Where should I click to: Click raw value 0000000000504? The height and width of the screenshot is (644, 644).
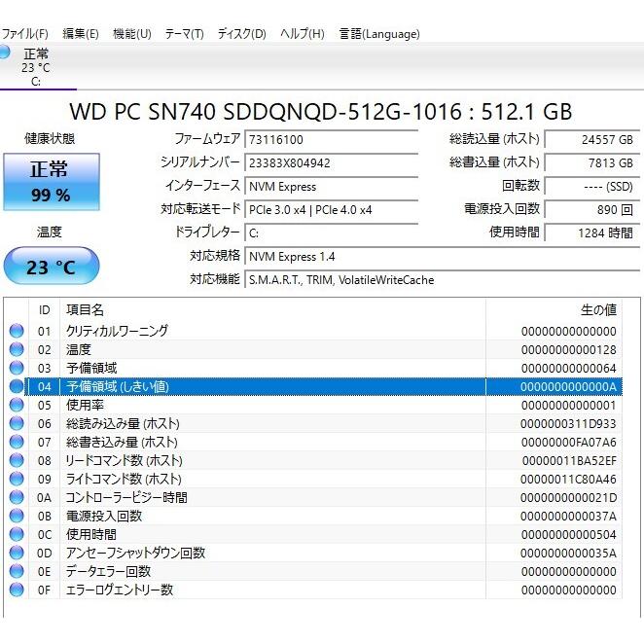pos(569,534)
